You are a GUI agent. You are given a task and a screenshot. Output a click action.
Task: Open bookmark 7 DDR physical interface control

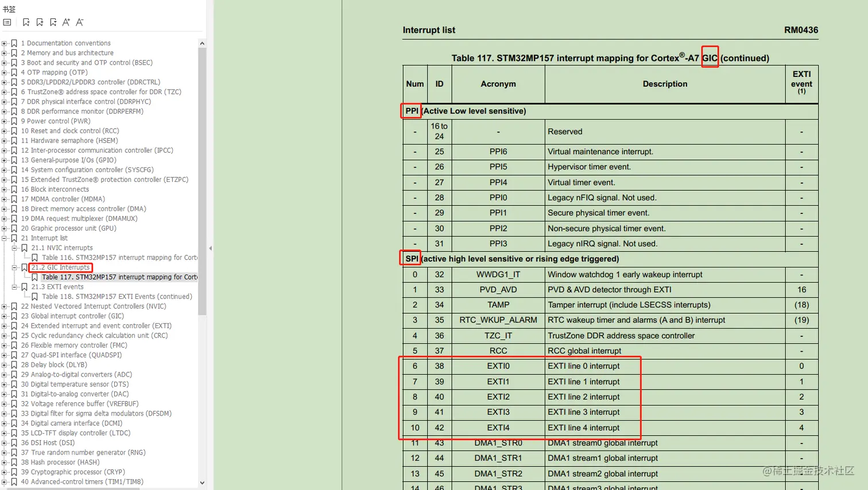(86, 102)
